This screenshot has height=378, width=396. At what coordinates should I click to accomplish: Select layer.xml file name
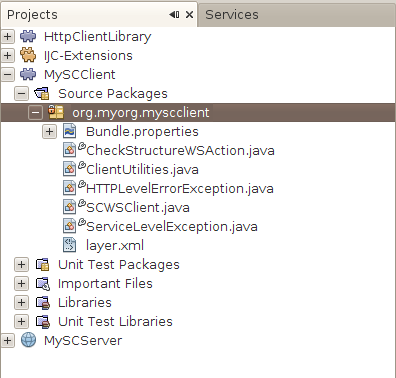(x=115, y=246)
